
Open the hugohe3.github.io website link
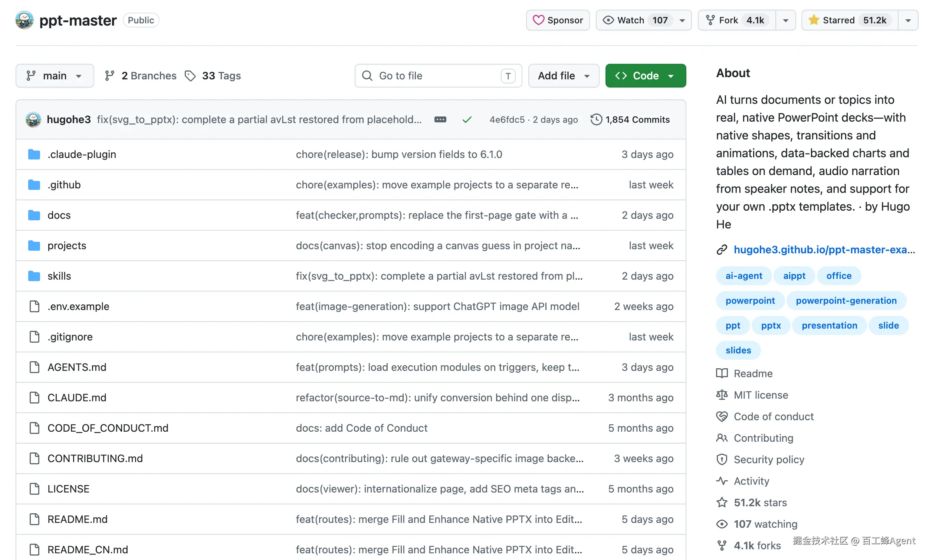click(824, 250)
